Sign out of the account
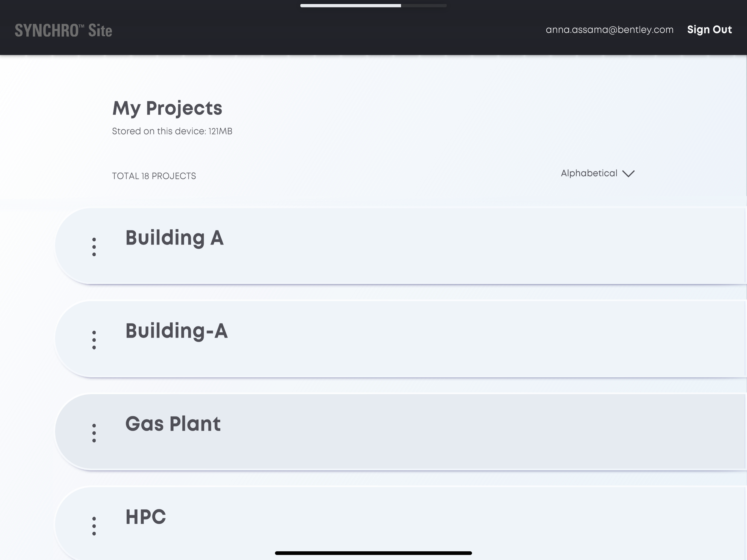The width and height of the screenshot is (747, 560). click(710, 30)
